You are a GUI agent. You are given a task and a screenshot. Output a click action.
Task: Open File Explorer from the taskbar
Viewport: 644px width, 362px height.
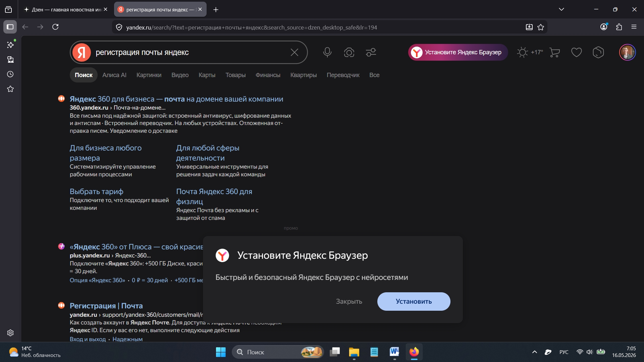click(354, 352)
